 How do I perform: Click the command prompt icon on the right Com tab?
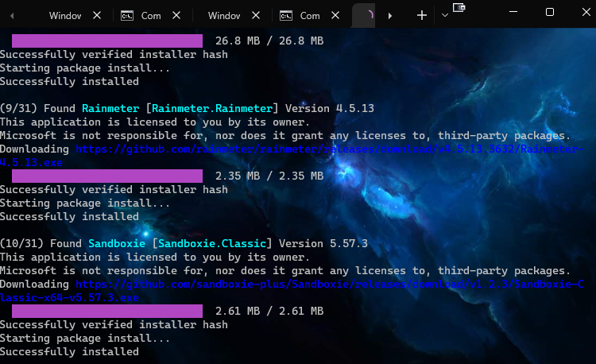click(x=286, y=16)
